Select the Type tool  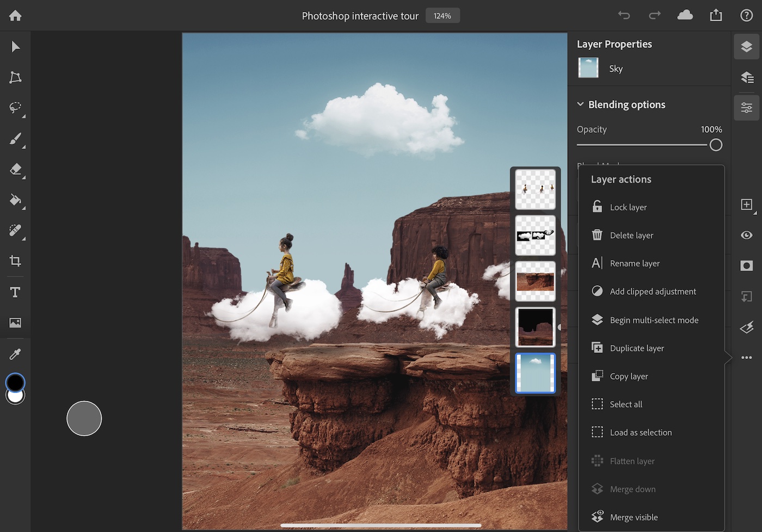point(15,292)
